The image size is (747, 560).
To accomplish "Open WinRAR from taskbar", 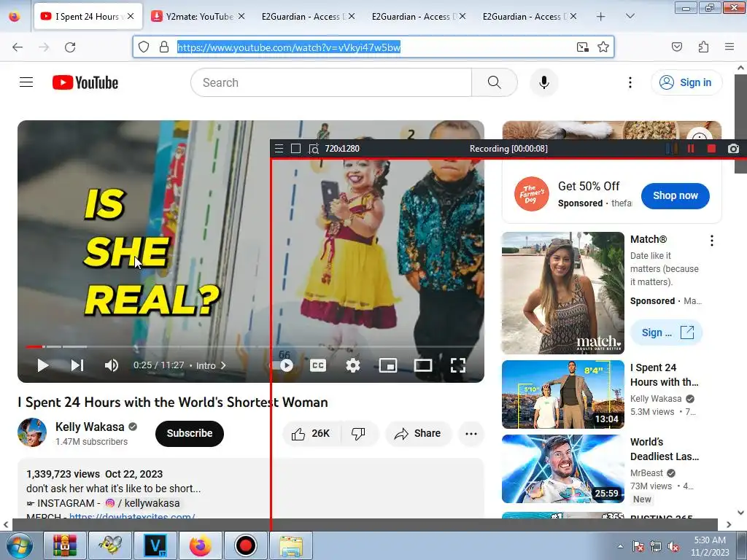I will click(65, 545).
